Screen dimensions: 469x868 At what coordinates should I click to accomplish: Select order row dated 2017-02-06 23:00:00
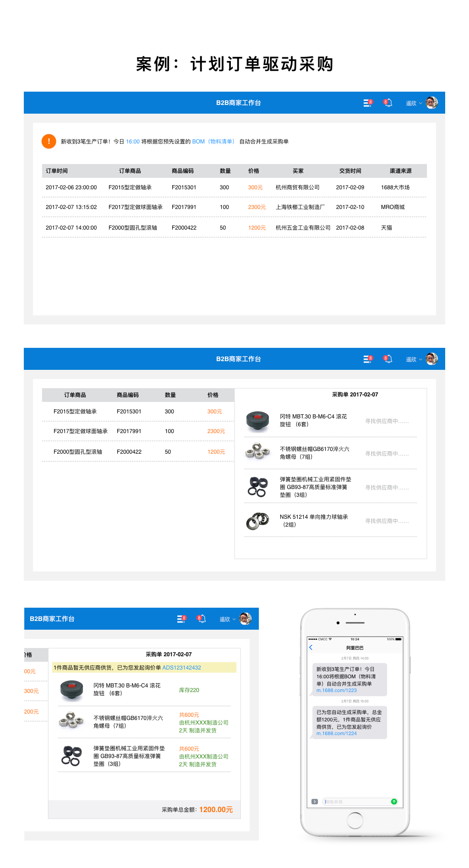(234, 187)
